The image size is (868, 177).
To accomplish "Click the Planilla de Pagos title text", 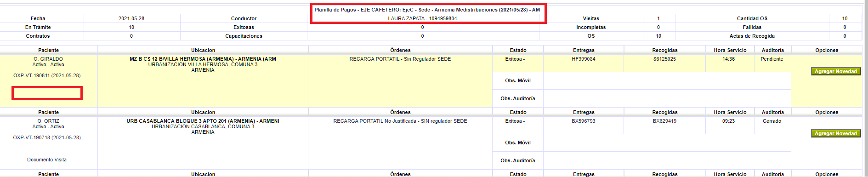I will coord(427,10).
